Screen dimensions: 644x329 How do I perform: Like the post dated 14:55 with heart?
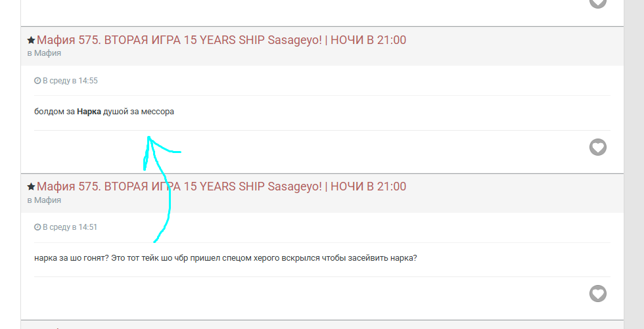(x=597, y=147)
